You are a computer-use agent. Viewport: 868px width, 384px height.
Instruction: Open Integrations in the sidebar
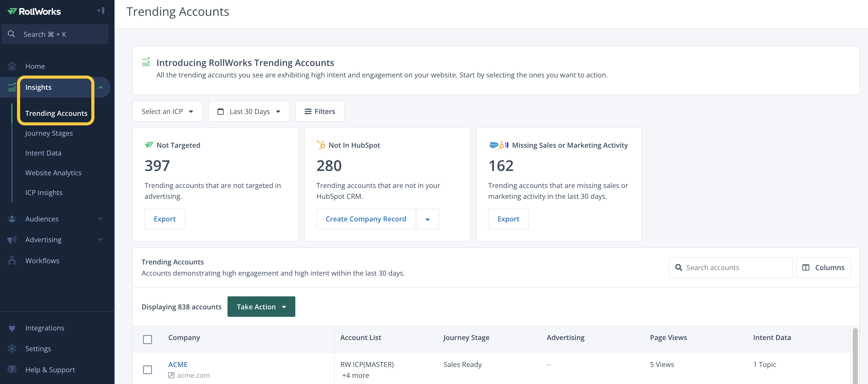[45, 328]
